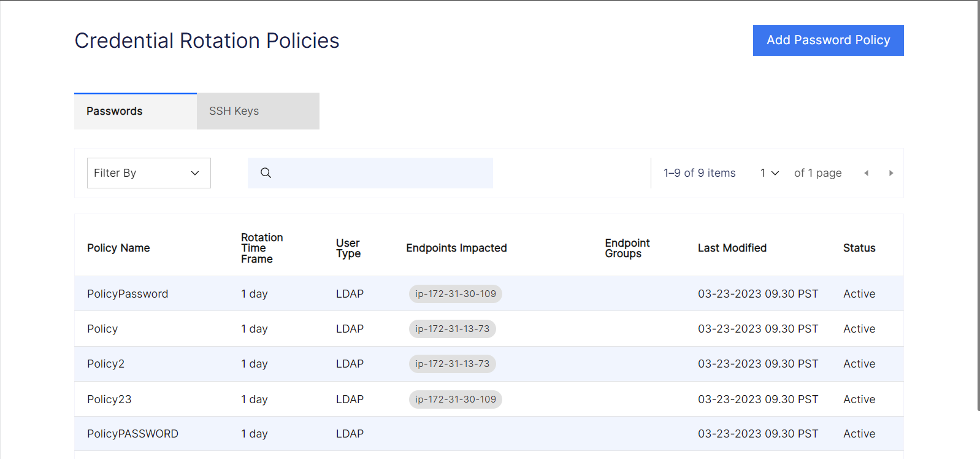Open the page number selector dropdown
The height and width of the screenshot is (459, 980).
click(x=768, y=172)
